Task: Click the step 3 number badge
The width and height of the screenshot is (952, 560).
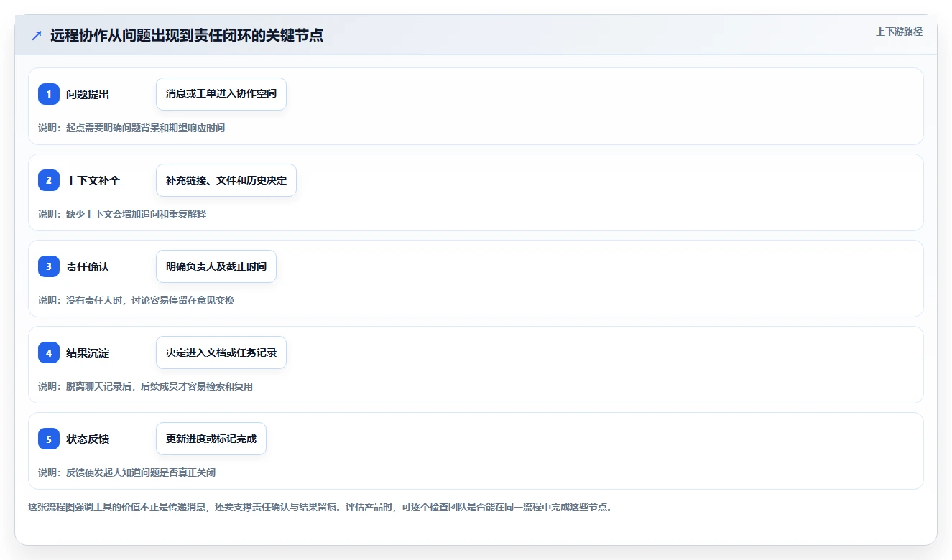Action: pyautogui.click(x=49, y=266)
